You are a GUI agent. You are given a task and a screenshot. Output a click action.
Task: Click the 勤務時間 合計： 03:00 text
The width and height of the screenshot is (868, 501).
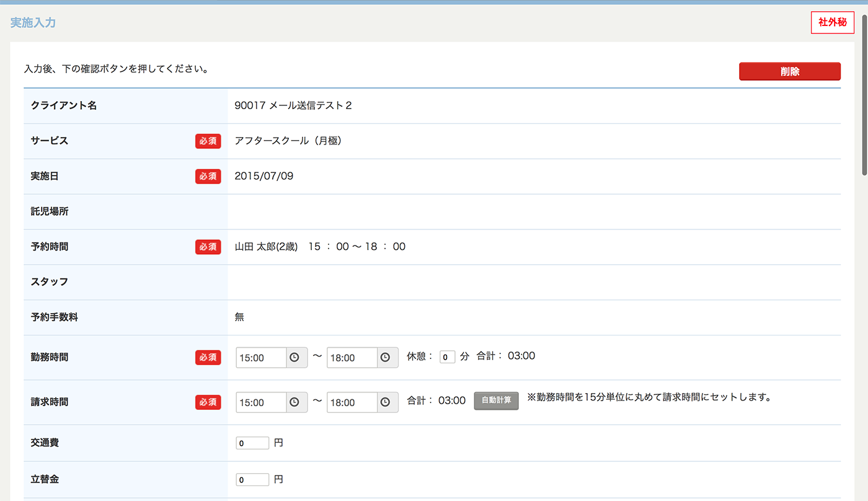506,356
